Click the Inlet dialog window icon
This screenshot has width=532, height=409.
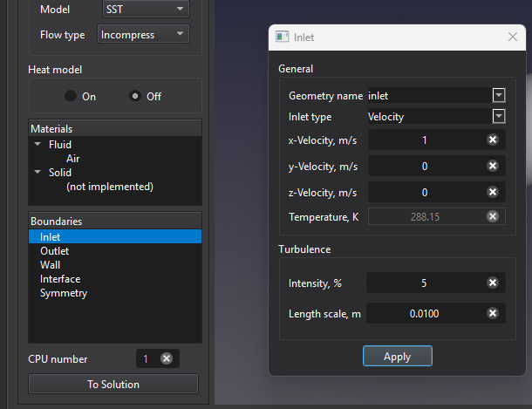point(283,37)
